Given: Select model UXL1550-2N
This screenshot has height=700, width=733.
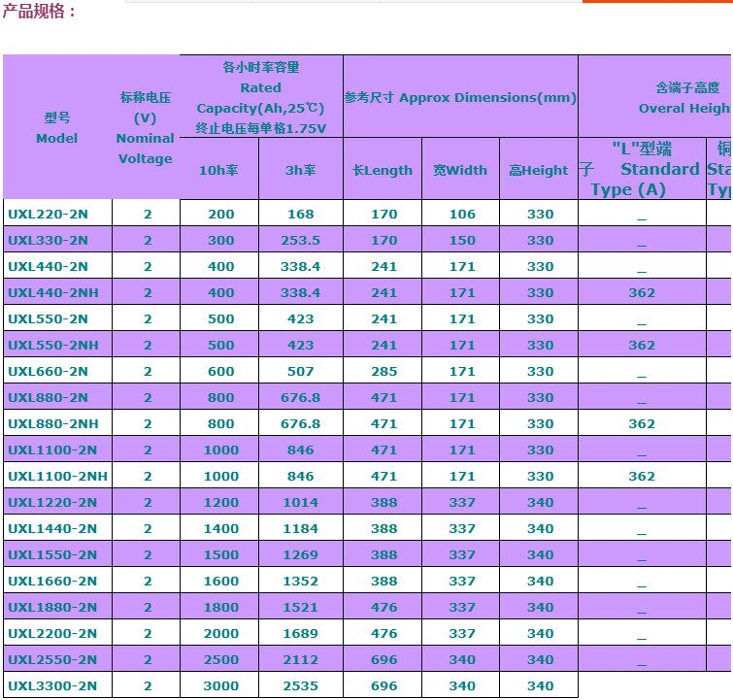Looking at the screenshot, I should 52,554.
